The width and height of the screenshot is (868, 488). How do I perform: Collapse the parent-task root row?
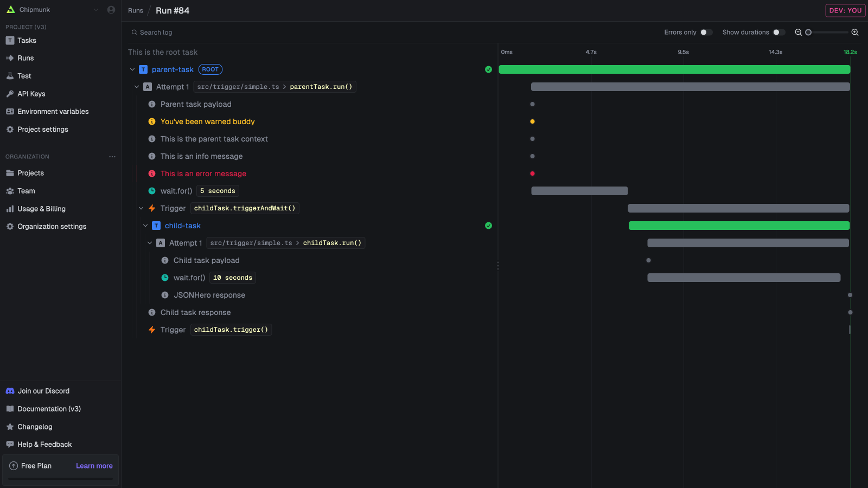132,69
